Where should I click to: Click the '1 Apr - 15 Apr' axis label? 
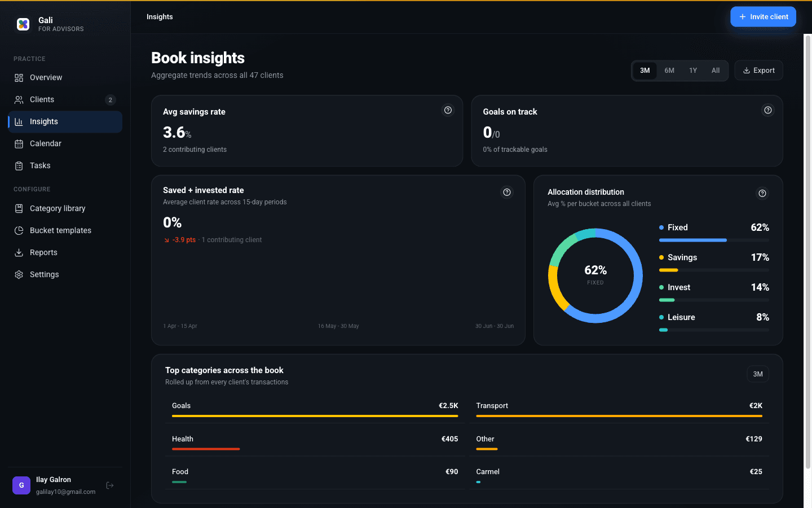[180, 326]
